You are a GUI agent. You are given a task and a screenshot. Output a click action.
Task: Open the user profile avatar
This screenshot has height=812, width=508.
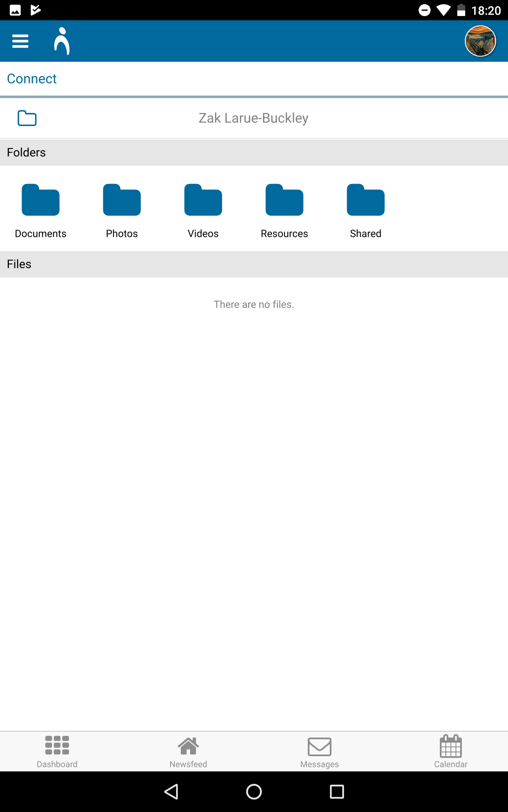point(480,41)
